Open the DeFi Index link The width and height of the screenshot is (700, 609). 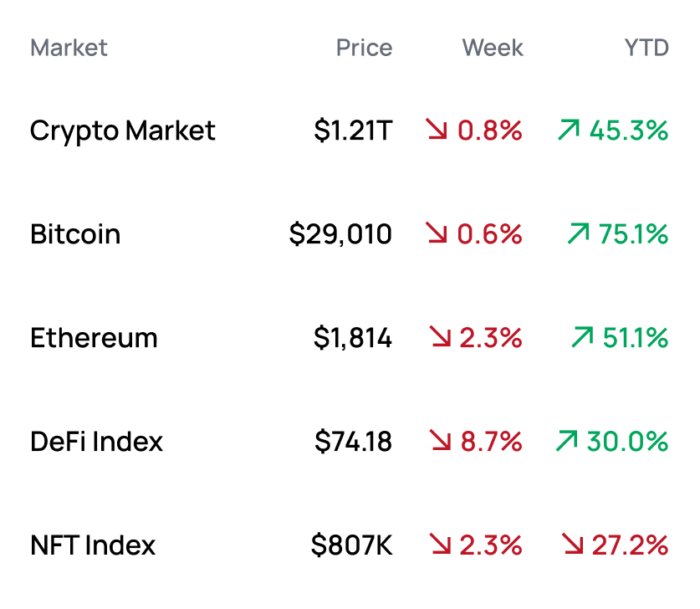coord(97,442)
